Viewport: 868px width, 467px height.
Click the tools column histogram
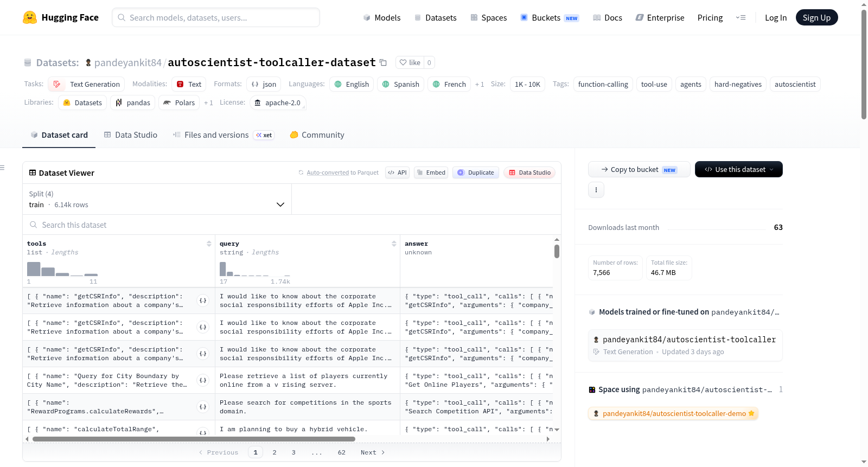62,269
